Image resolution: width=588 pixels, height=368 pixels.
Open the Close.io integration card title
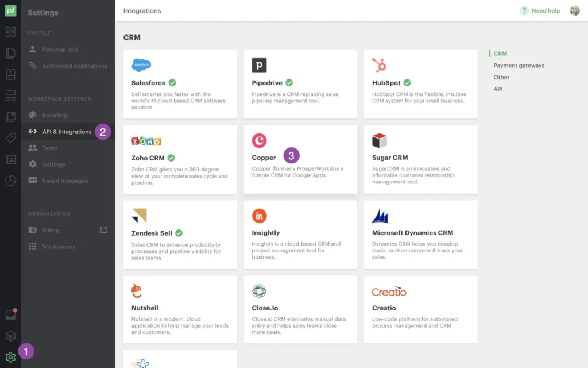point(265,308)
